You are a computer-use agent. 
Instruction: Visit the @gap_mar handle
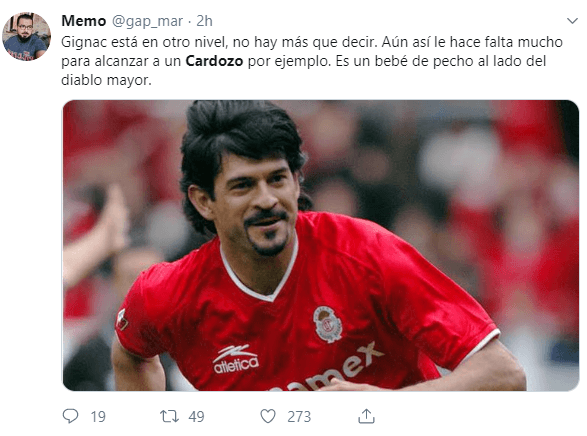(x=147, y=21)
